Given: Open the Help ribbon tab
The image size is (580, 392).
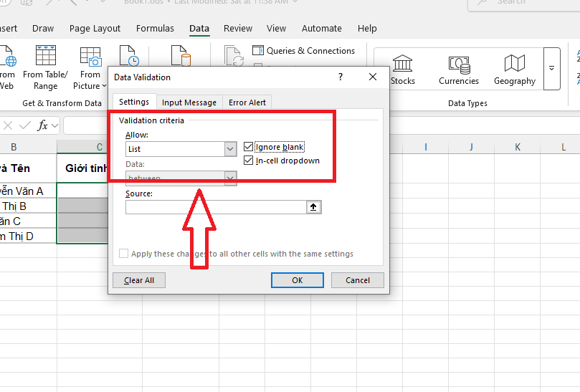Looking at the screenshot, I should point(367,29).
